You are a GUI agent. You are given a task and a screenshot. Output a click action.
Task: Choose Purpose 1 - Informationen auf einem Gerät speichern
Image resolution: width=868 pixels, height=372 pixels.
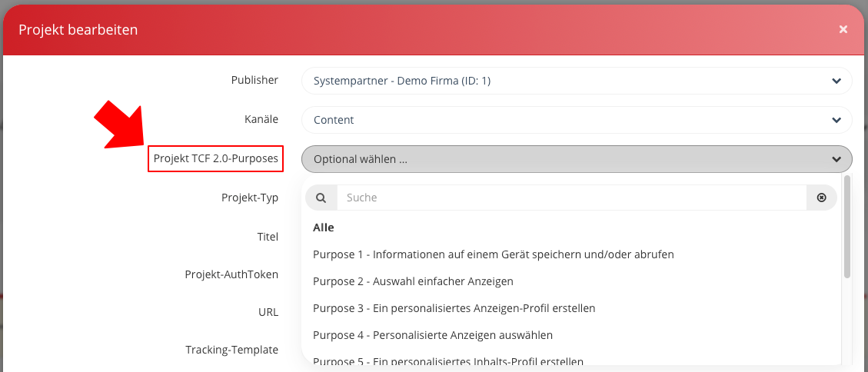tap(493, 254)
